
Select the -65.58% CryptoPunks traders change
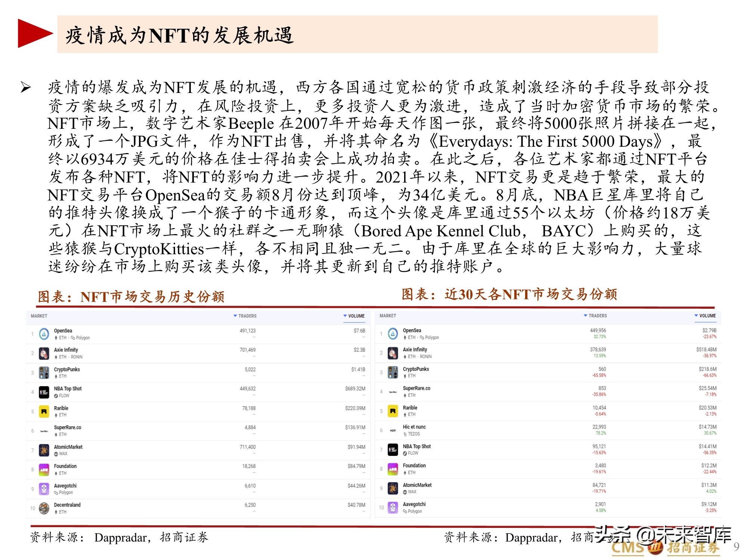tap(599, 375)
